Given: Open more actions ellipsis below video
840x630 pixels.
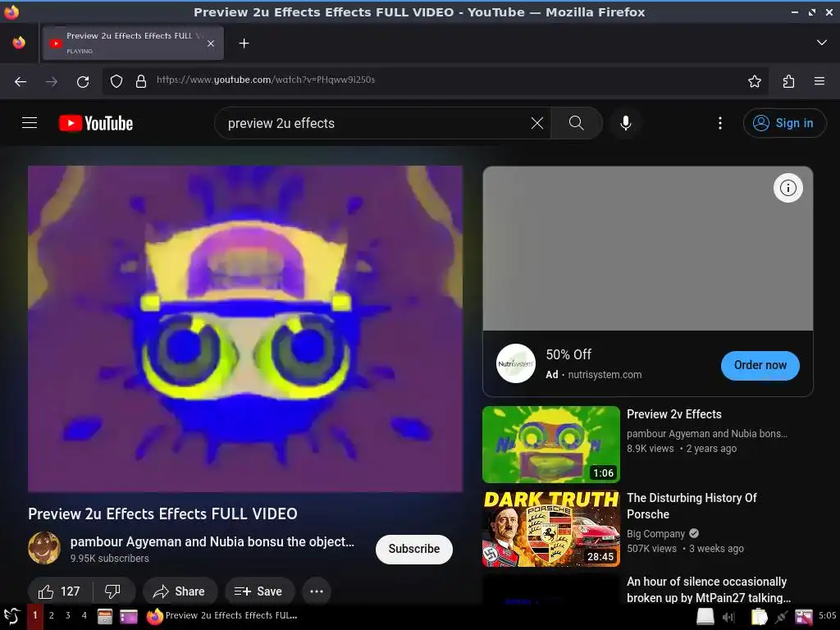Looking at the screenshot, I should [x=316, y=591].
